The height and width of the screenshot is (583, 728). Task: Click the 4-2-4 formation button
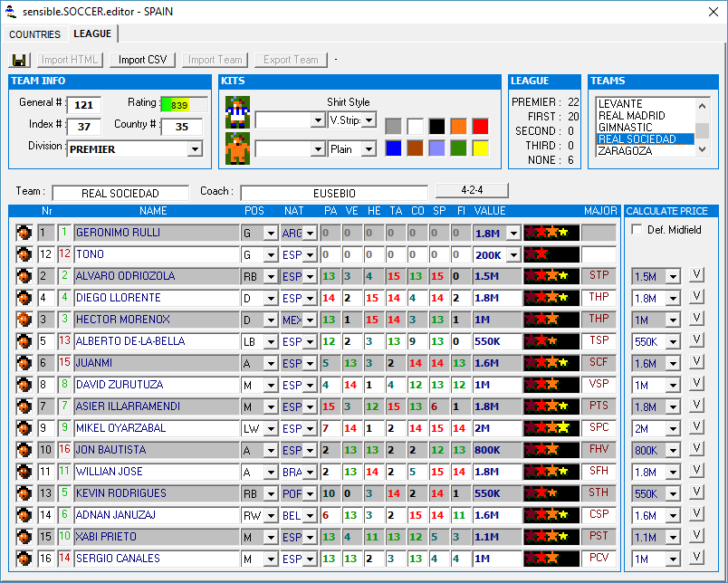click(472, 191)
